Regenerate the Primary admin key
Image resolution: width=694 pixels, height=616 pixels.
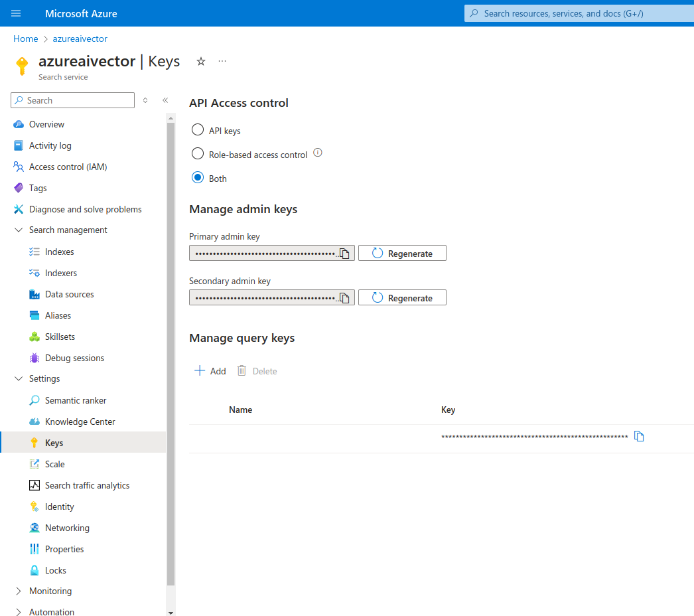pos(402,253)
